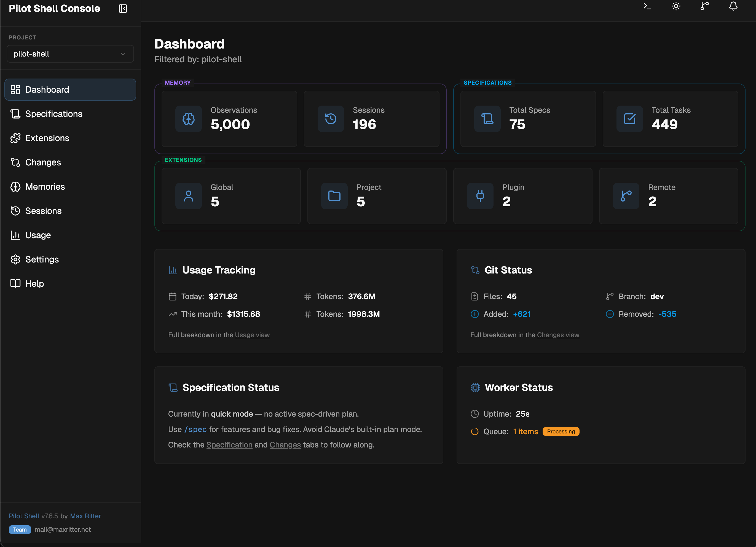This screenshot has height=547, width=756.
Task: Click the orange queue progress spinner icon
Action: (x=474, y=431)
